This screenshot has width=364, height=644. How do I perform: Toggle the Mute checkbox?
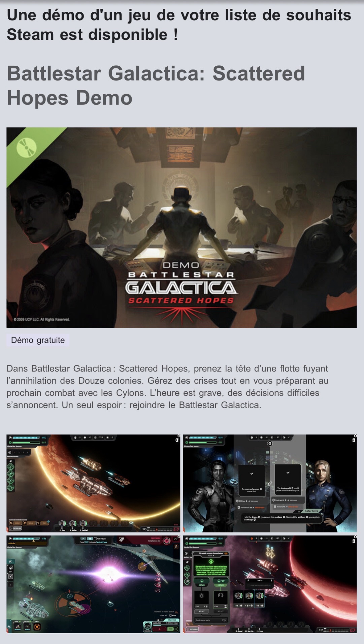[170, 615]
